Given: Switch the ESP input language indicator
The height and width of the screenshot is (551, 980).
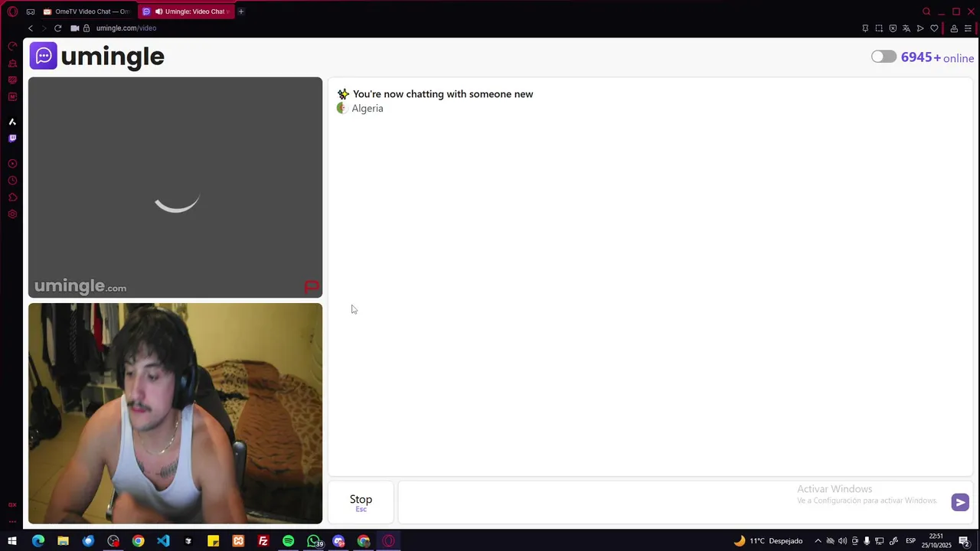Looking at the screenshot, I should [911, 541].
